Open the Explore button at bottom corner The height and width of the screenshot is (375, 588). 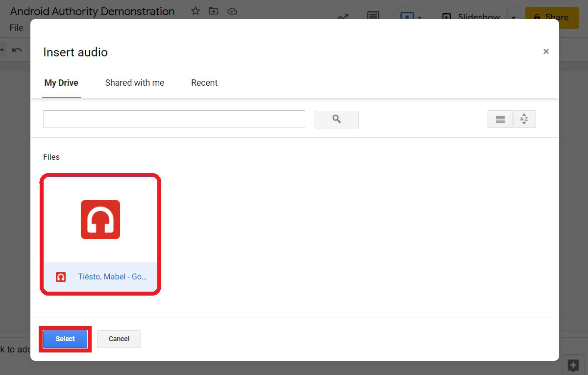(x=574, y=365)
